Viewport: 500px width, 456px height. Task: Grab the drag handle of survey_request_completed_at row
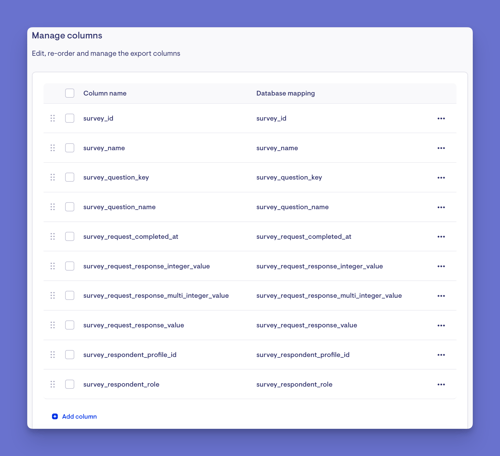(x=53, y=236)
